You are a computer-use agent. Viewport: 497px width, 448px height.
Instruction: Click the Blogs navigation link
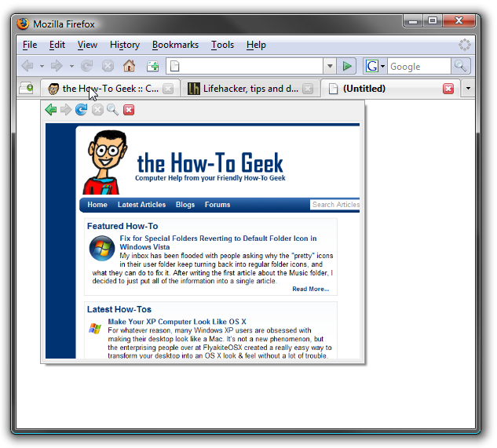click(x=185, y=205)
